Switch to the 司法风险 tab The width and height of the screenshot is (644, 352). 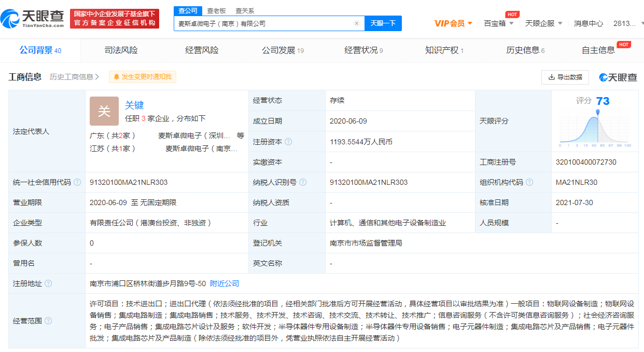121,50
